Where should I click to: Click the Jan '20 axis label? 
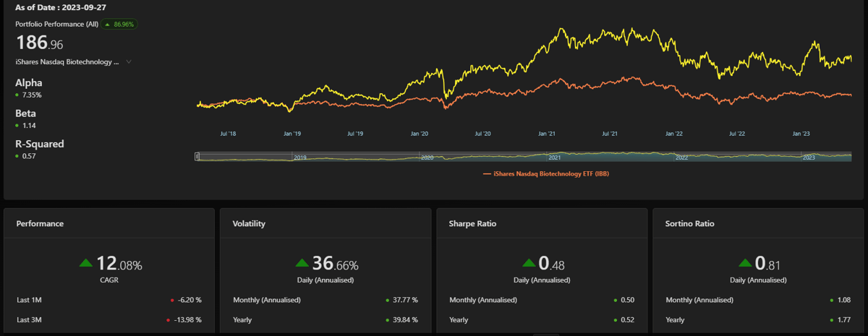coord(420,134)
